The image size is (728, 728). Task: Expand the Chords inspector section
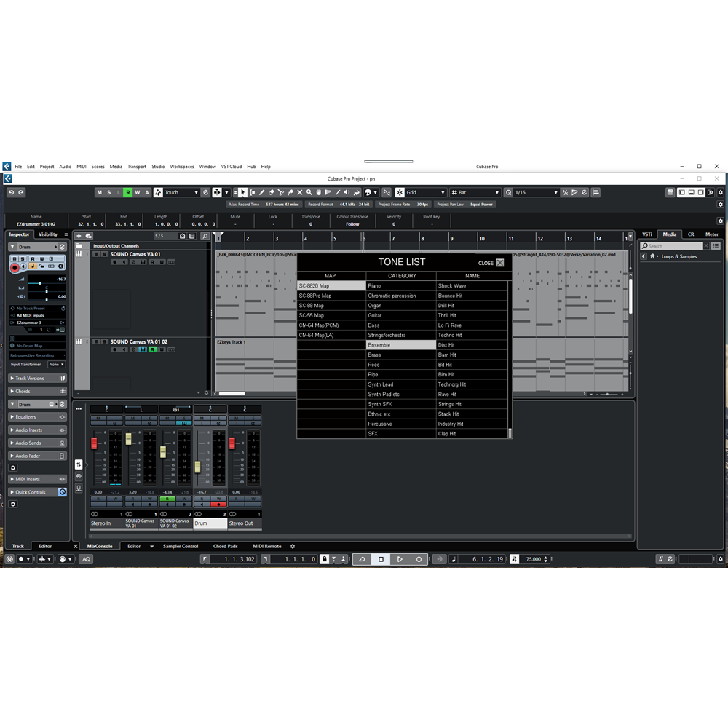coord(38,392)
